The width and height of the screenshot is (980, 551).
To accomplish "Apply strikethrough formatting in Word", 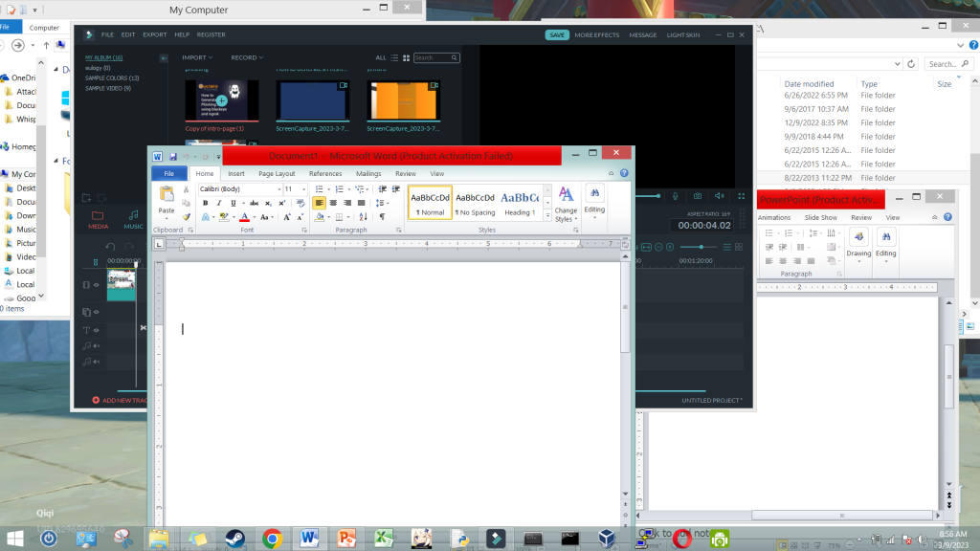I will [x=254, y=203].
